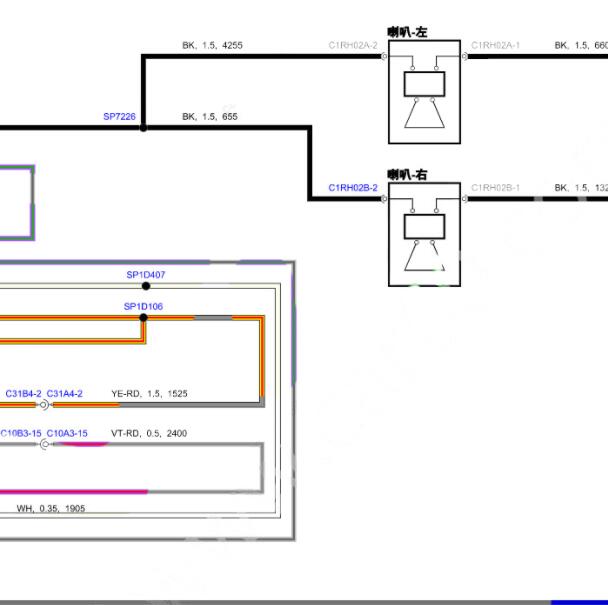Image resolution: width=608 pixels, height=605 pixels.
Task: Click the 喇叭-左 component title
Action: pos(407,32)
